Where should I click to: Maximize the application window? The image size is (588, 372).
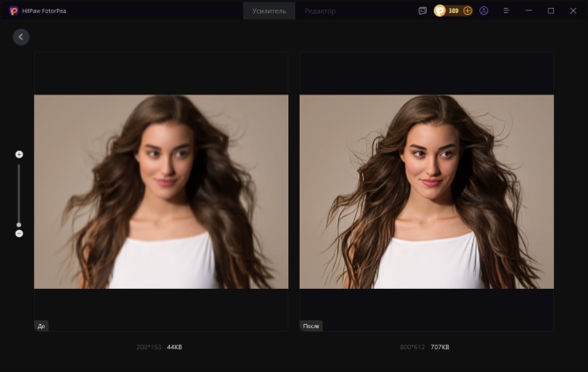coord(550,11)
